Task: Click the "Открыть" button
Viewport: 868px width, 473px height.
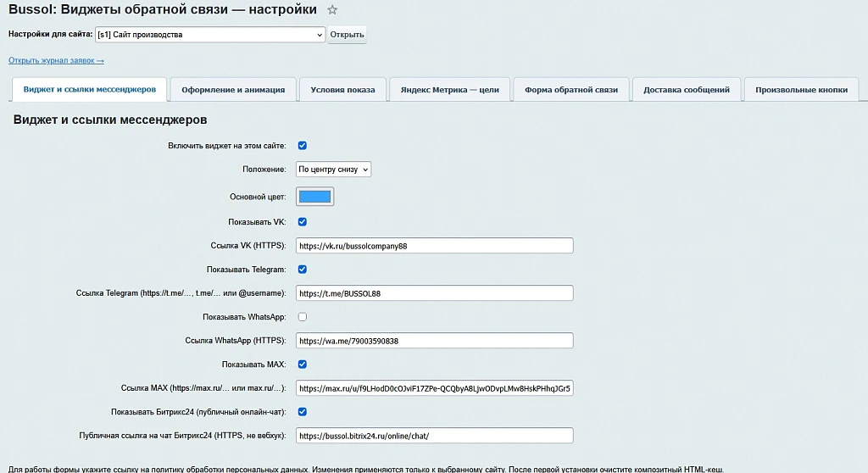Action: [x=347, y=35]
